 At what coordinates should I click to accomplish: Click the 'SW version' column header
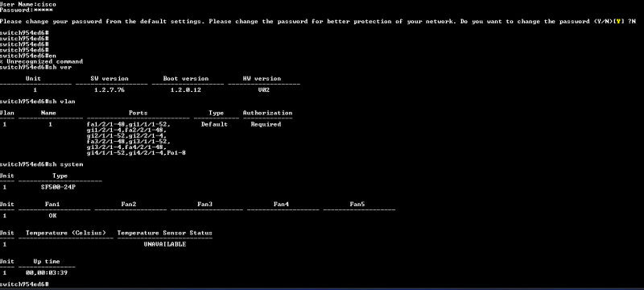point(109,78)
